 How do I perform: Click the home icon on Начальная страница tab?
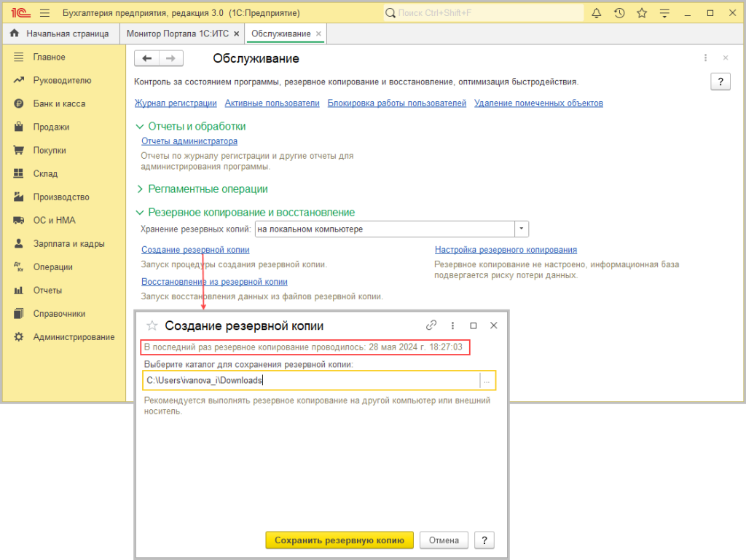coord(15,33)
